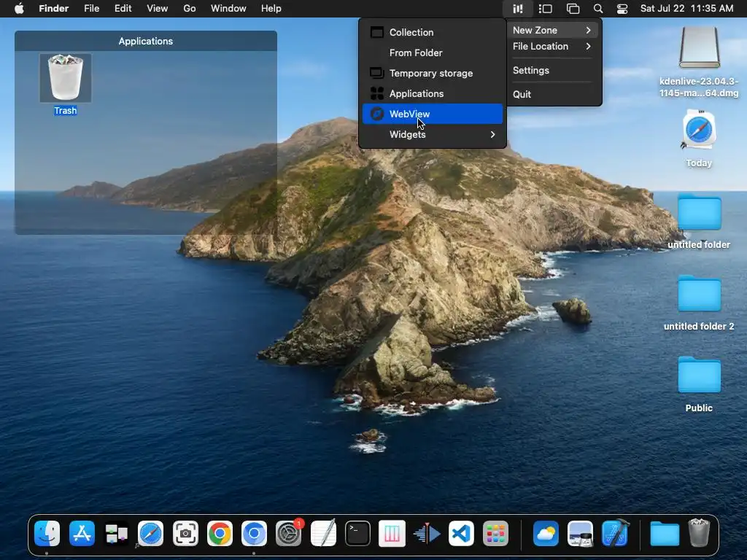
Task: Launch Google Chrome from the Dock
Action: click(220, 534)
